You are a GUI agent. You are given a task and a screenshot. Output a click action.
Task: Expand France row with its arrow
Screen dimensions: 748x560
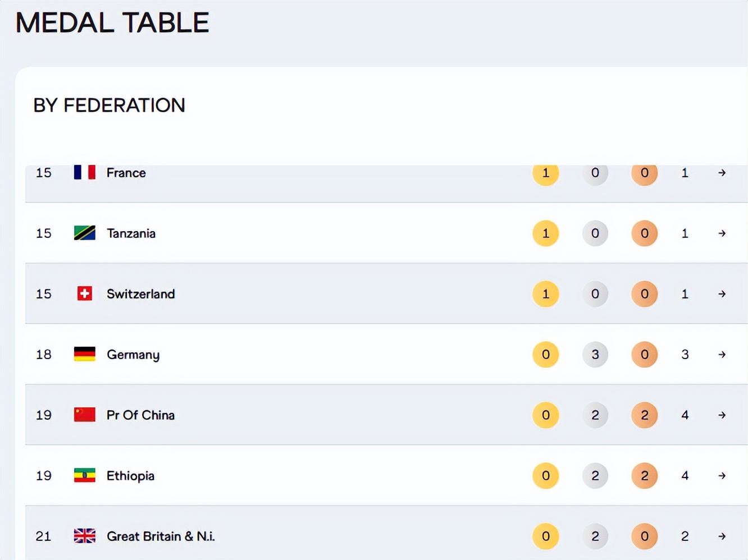722,173
